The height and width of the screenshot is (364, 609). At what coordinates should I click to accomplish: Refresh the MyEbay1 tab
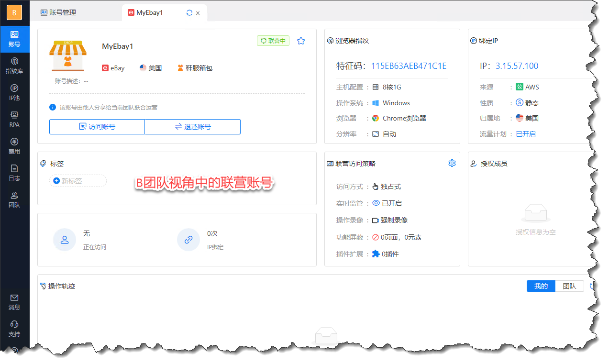pos(189,13)
